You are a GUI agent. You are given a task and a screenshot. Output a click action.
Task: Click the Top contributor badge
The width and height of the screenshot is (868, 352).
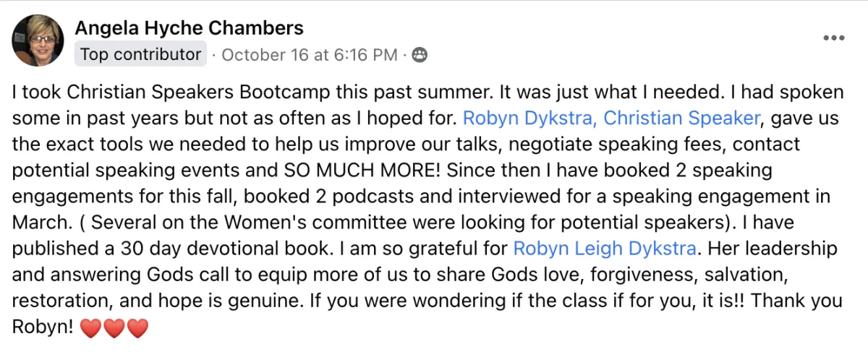(x=140, y=54)
